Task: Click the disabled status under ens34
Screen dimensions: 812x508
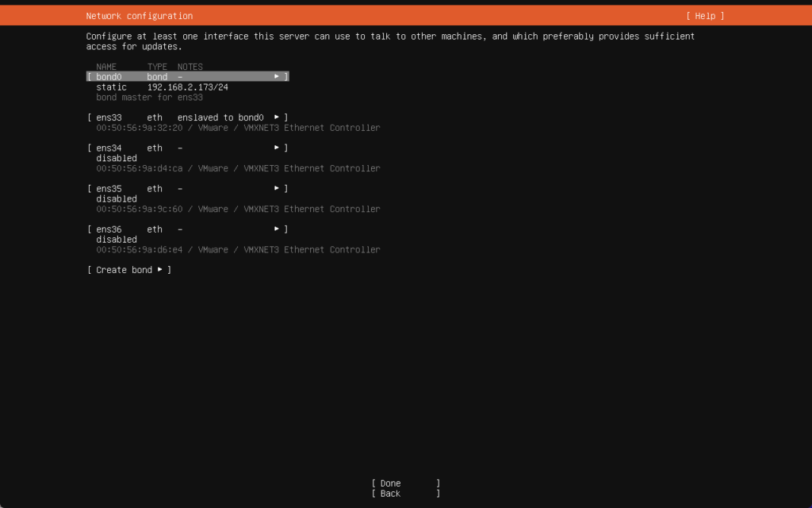Action: (117, 158)
